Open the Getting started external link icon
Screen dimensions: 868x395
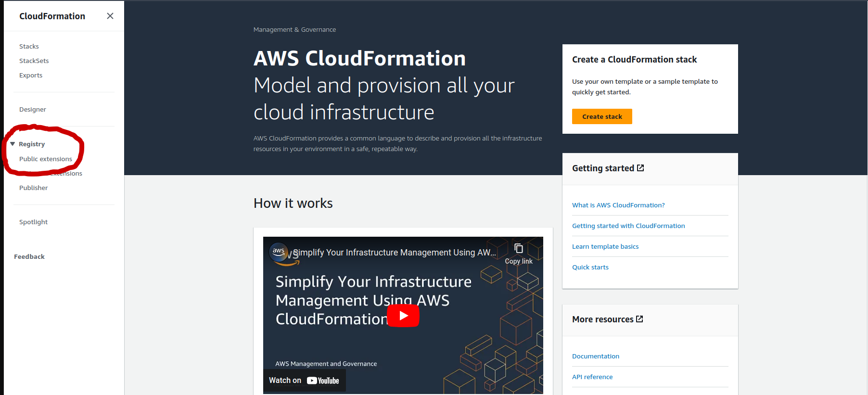640,168
